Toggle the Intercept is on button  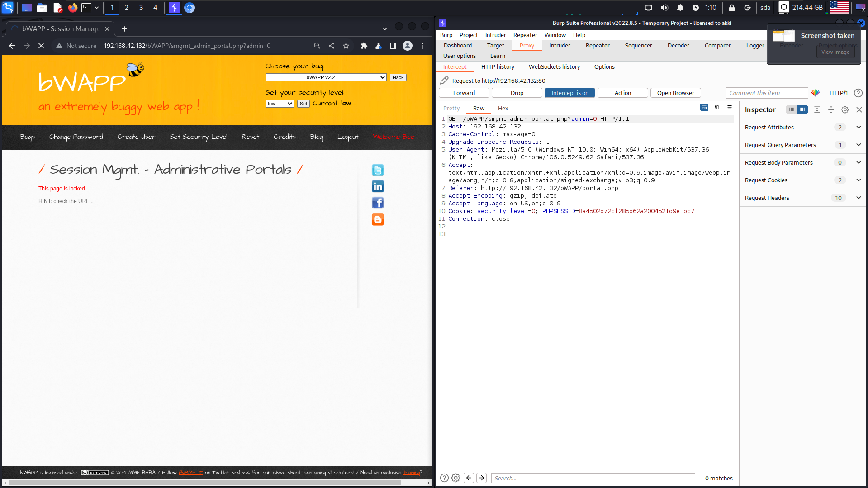pos(569,93)
